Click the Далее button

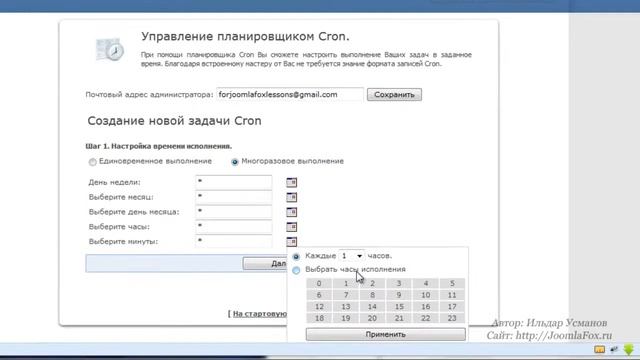(x=265, y=264)
